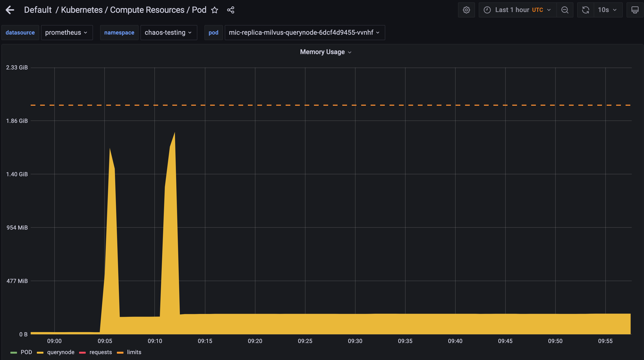Screen dimensions: 644x360
Task: Hide the limits series via legend
Action: coord(134,352)
